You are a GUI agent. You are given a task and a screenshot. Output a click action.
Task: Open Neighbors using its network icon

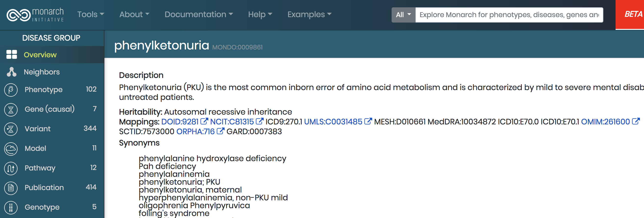point(11,72)
